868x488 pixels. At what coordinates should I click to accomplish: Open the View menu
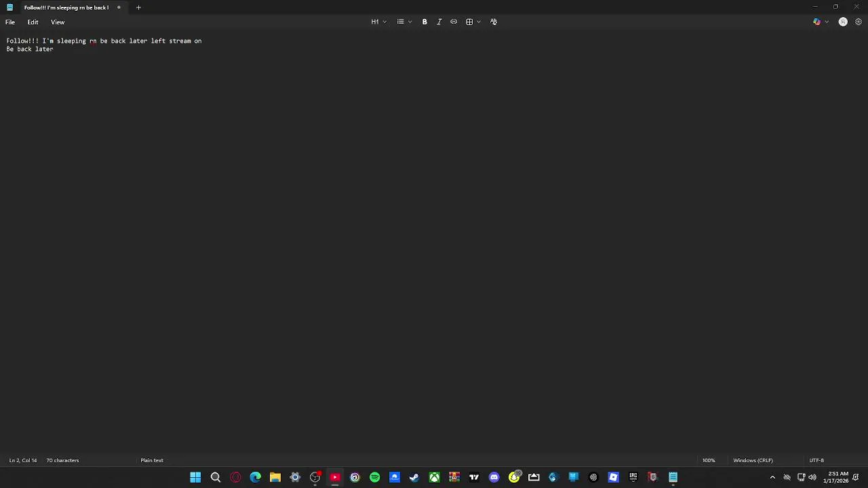(x=58, y=22)
